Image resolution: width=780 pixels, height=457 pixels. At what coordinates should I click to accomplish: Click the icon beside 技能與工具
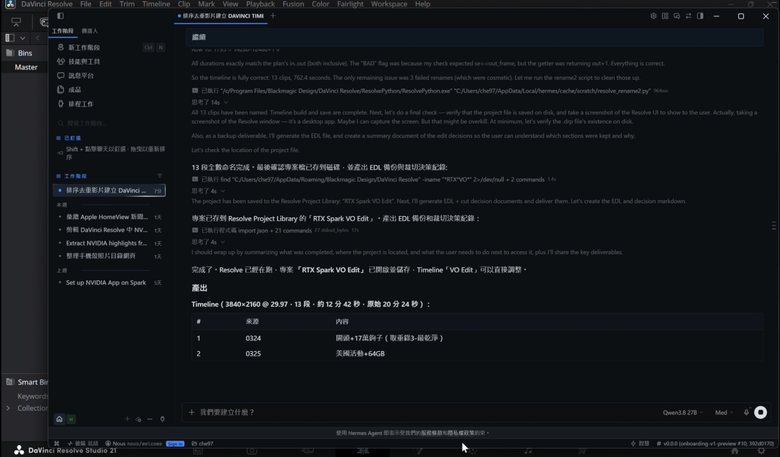click(61, 61)
